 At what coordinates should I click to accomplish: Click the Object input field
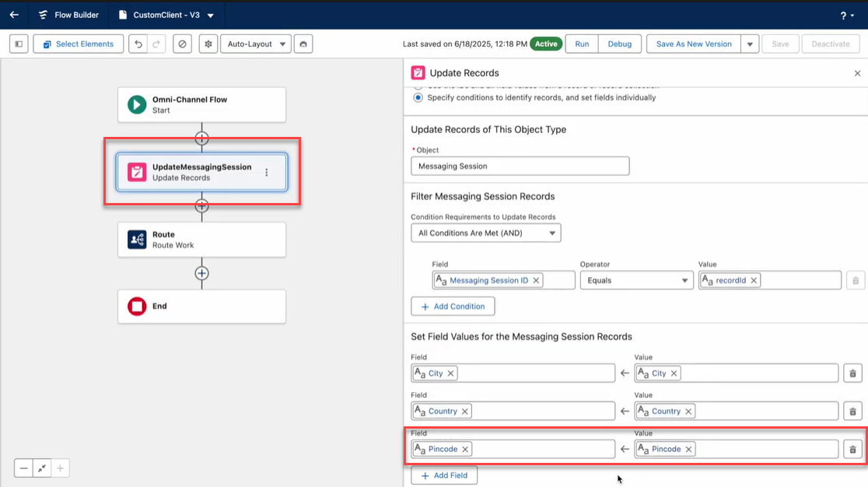pos(520,166)
